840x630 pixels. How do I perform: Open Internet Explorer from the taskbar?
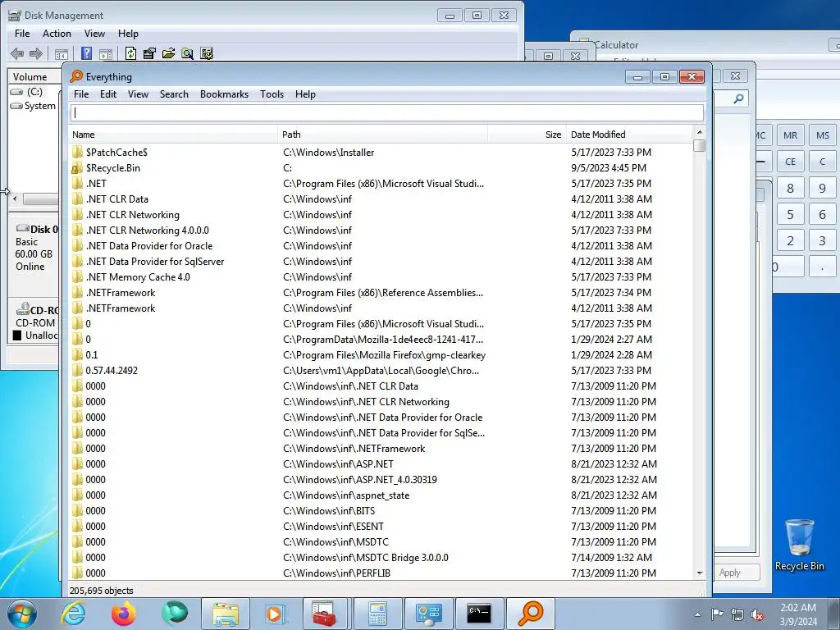pos(73,614)
